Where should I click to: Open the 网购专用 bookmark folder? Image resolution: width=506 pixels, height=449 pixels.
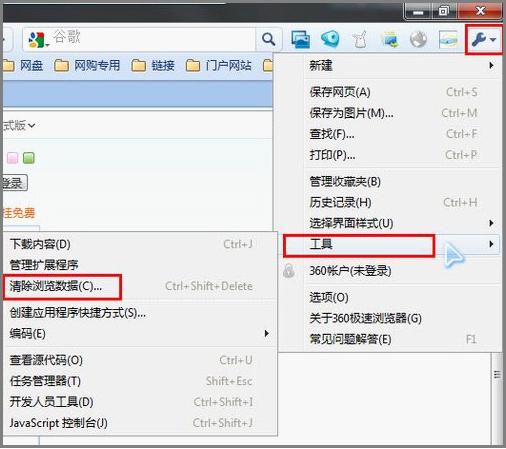(x=87, y=65)
